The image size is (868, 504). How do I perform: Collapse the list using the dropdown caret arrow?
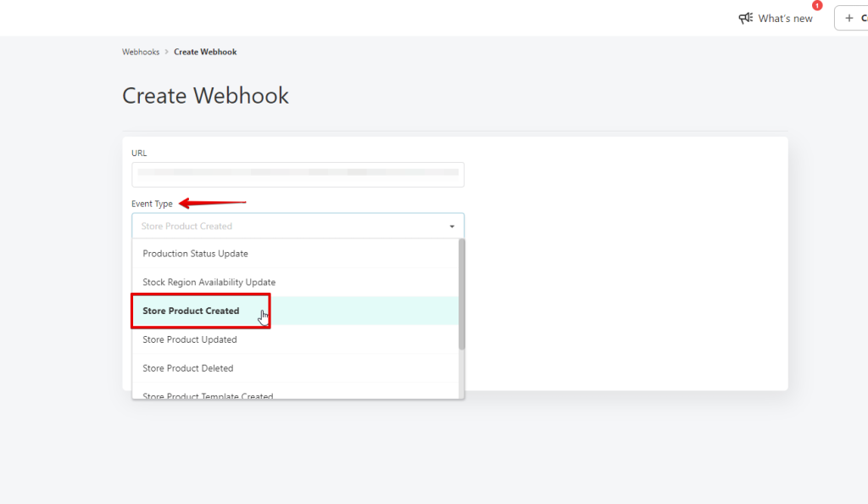452,227
